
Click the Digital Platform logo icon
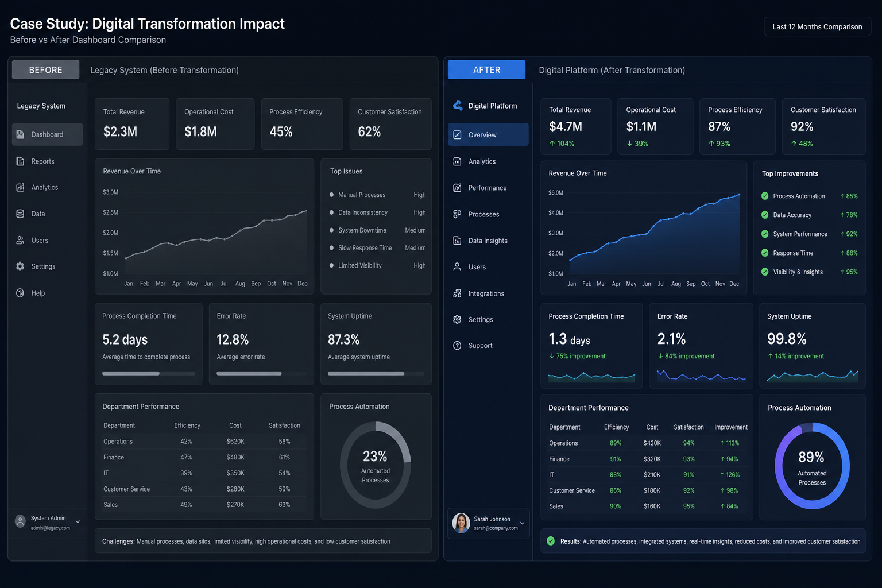pyautogui.click(x=458, y=106)
